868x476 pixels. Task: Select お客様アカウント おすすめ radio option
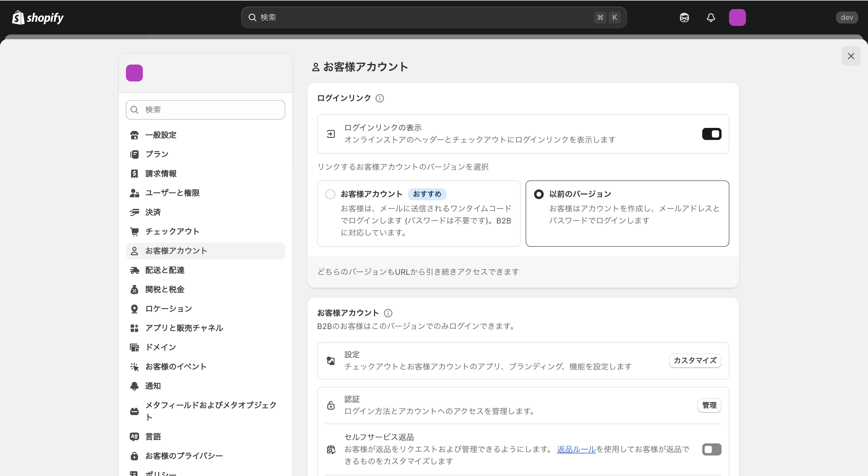coord(330,194)
